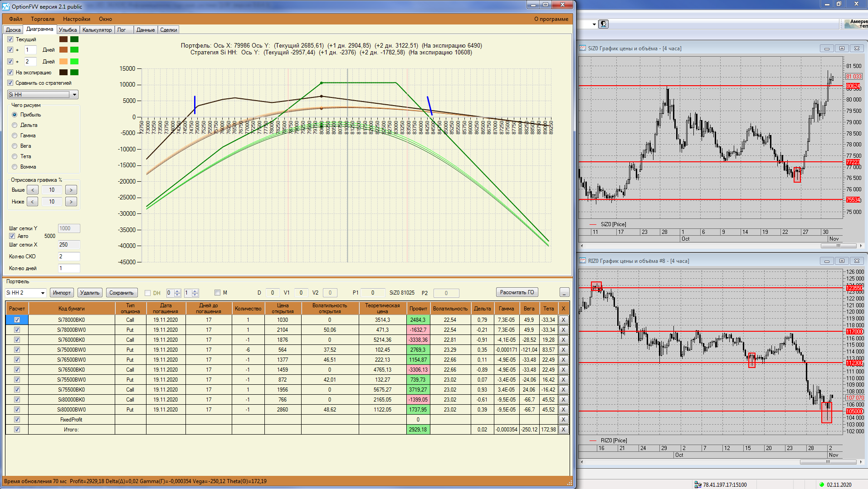The width and height of the screenshot is (868, 489).
Task: Toggle the +1 Дней checkbox
Action: (10, 50)
